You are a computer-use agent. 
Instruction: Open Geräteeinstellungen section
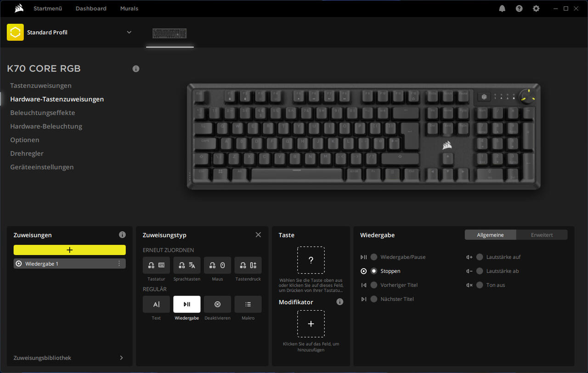(42, 167)
